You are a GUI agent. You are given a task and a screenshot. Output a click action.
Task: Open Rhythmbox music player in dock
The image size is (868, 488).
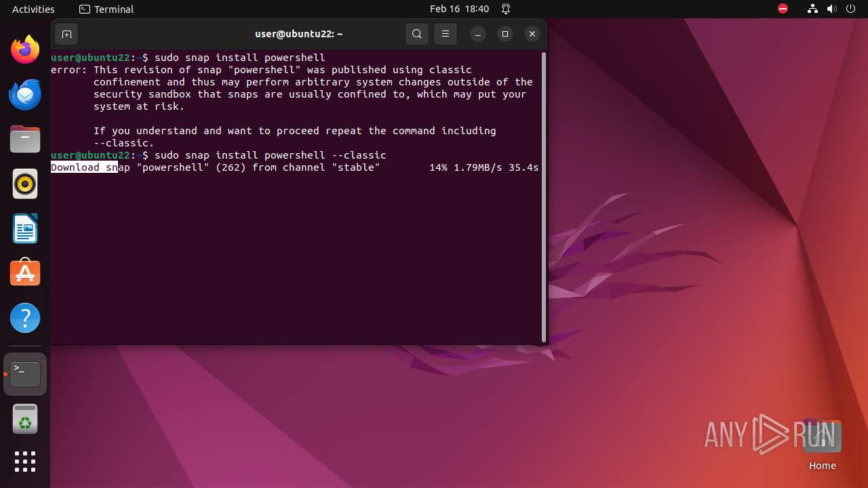pyautogui.click(x=25, y=184)
